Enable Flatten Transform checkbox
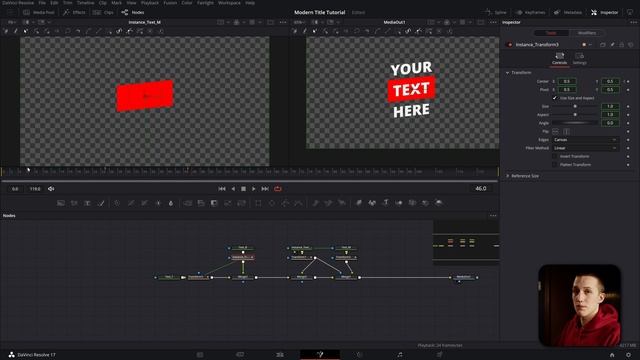This screenshot has width=640, height=360. tap(555, 164)
